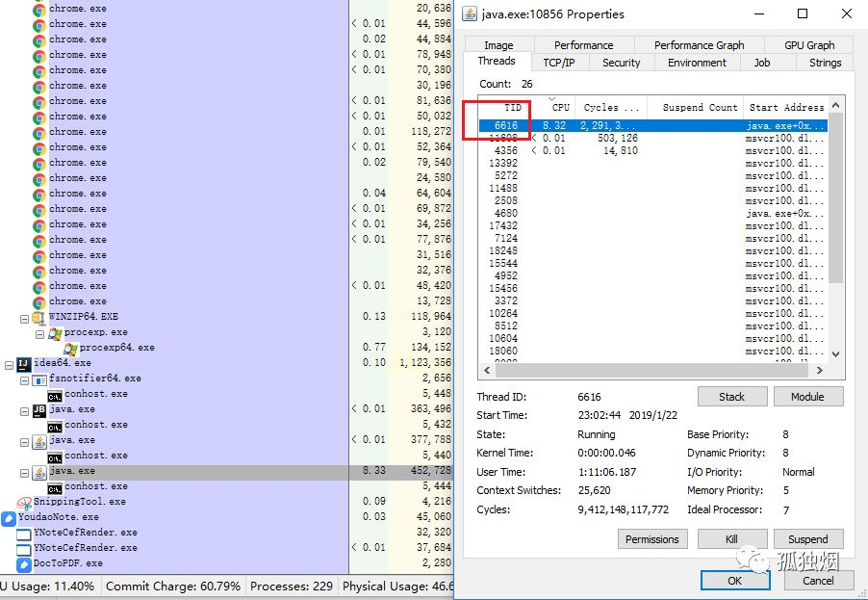The height and width of the screenshot is (600, 868).
Task: Click the thread list vertical scrollbar
Action: 836,230
